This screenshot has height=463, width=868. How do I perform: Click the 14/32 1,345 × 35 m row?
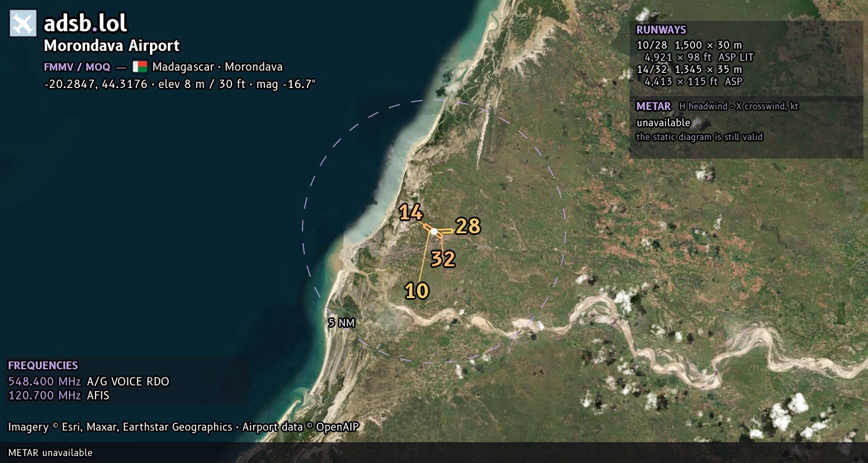pyautogui.click(x=689, y=69)
